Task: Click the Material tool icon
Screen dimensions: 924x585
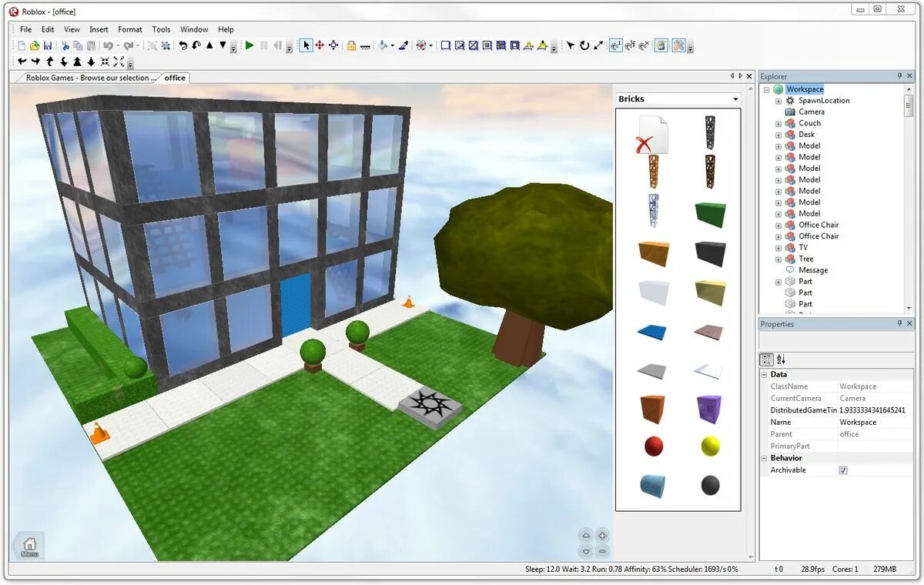Action: point(421,45)
